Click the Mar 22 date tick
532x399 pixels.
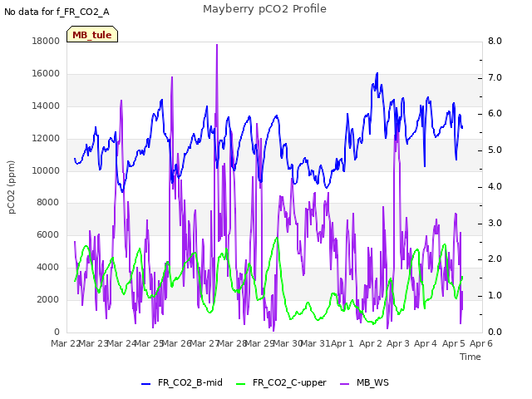tap(65, 343)
